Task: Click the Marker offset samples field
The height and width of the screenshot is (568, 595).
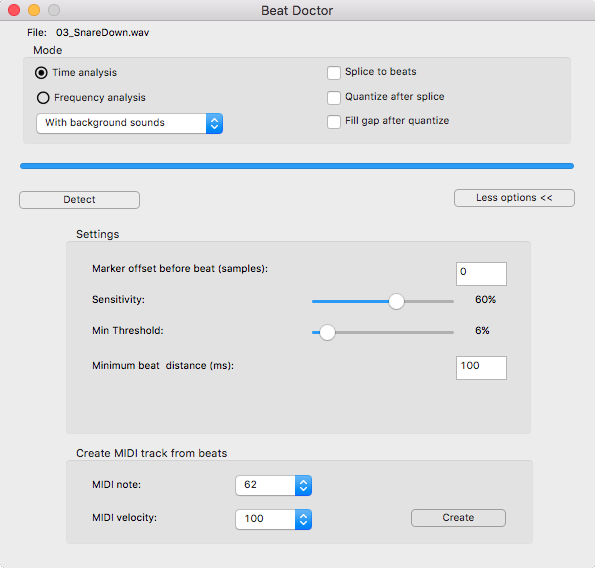Action: tap(481, 274)
